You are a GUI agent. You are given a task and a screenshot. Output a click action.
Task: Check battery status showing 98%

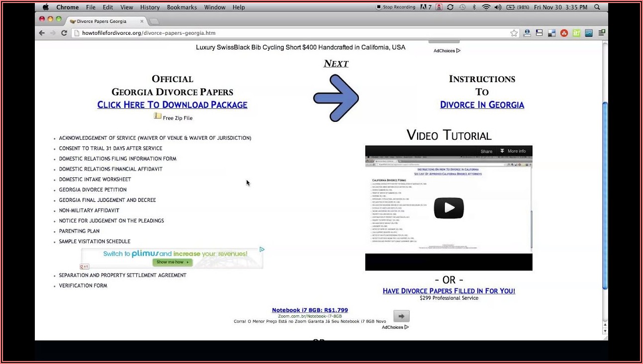pos(518,7)
